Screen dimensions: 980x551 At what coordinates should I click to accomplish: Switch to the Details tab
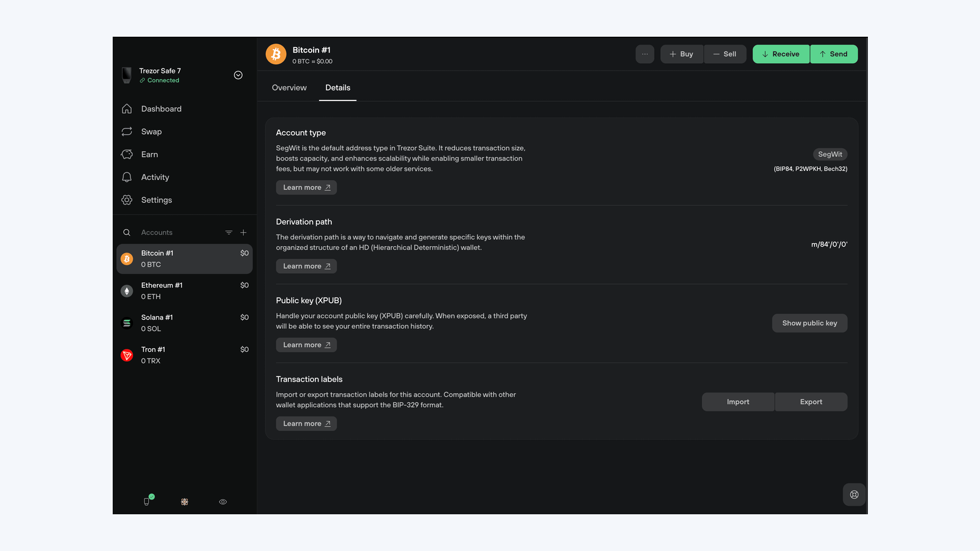337,88
